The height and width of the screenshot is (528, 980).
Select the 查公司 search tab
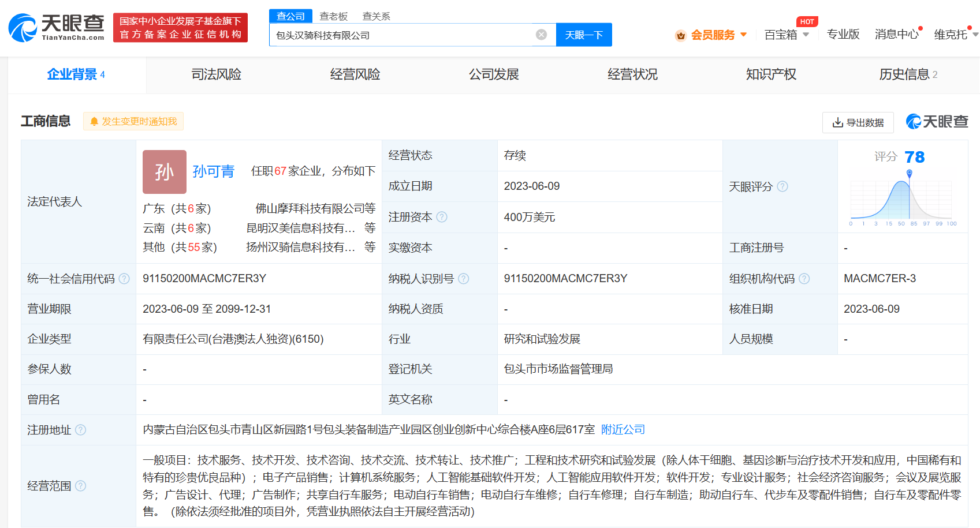pyautogui.click(x=290, y=16)
